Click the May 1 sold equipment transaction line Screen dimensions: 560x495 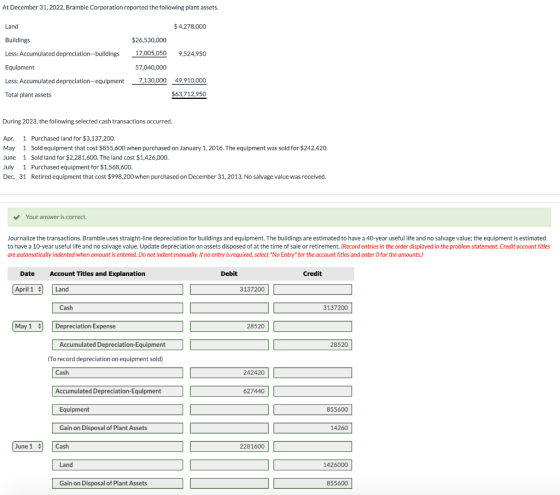pos(179,148)
